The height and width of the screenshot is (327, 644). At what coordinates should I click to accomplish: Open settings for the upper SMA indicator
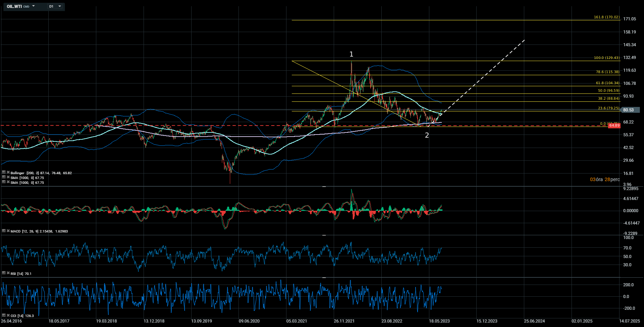pos(4,177)
